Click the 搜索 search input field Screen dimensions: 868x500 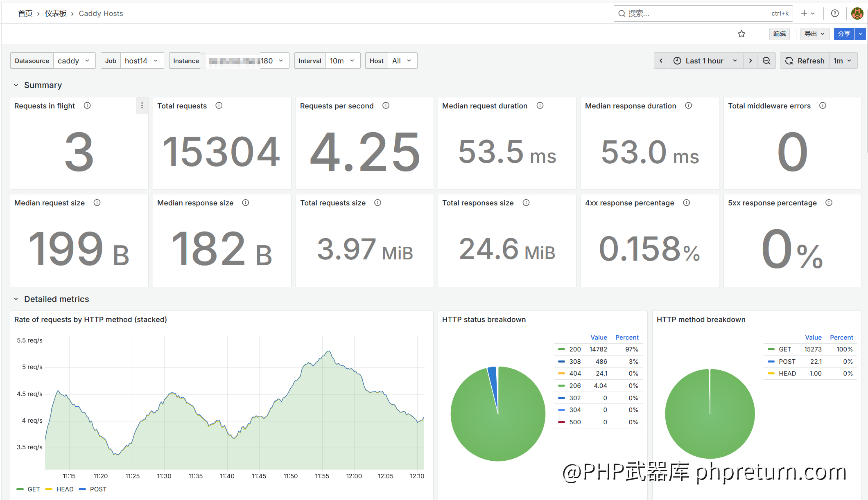[x=696, y=14]
